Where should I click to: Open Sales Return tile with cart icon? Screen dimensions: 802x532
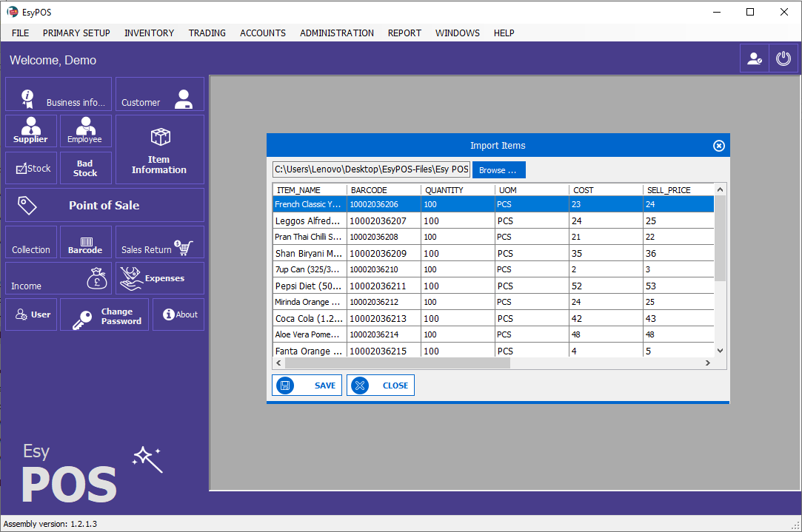point(159,242)
